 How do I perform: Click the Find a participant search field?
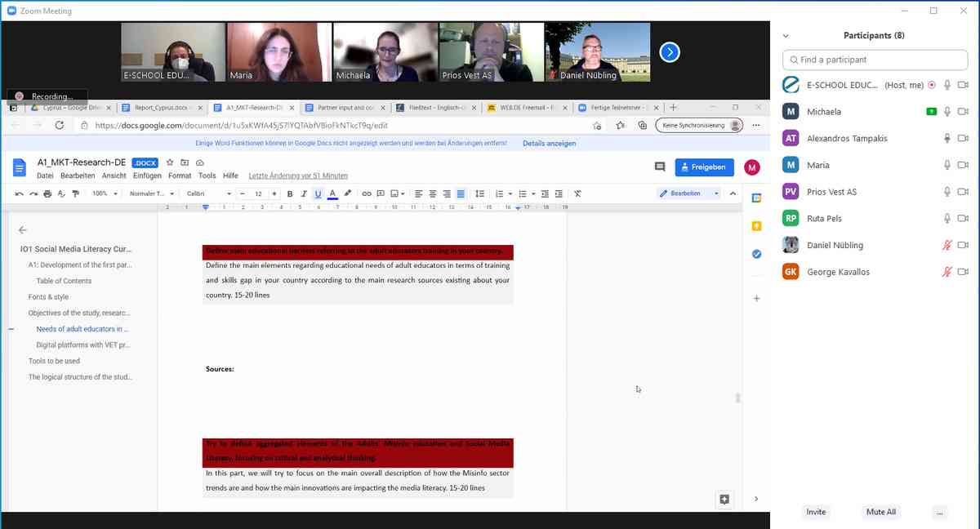[875, 60]
